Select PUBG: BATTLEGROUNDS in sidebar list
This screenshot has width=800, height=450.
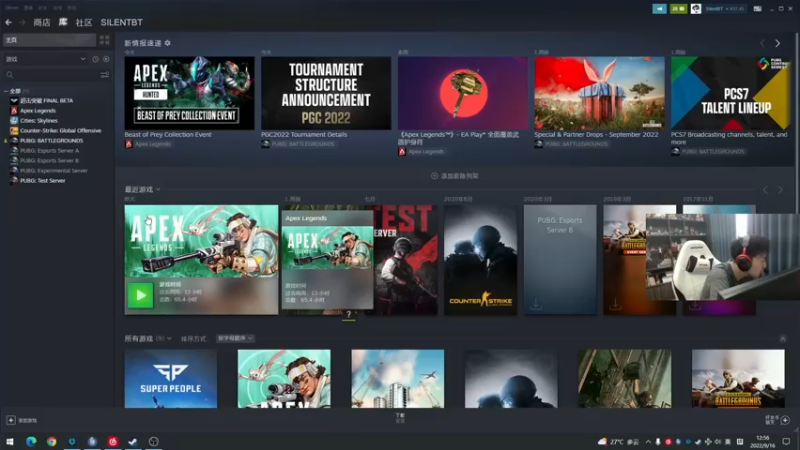(x=51, y=141)
